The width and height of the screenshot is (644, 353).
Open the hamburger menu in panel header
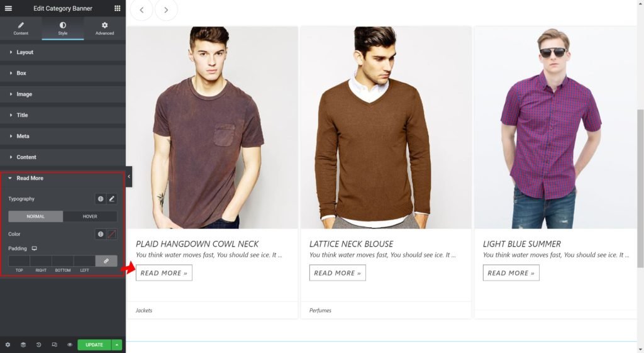pyautogui.click(x=8, y=8)
